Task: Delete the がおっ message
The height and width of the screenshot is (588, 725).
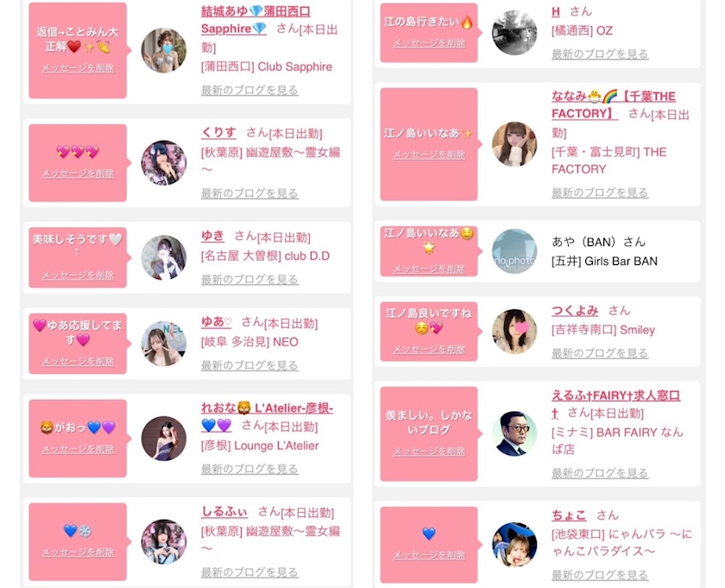Action: tap(78, 449)
